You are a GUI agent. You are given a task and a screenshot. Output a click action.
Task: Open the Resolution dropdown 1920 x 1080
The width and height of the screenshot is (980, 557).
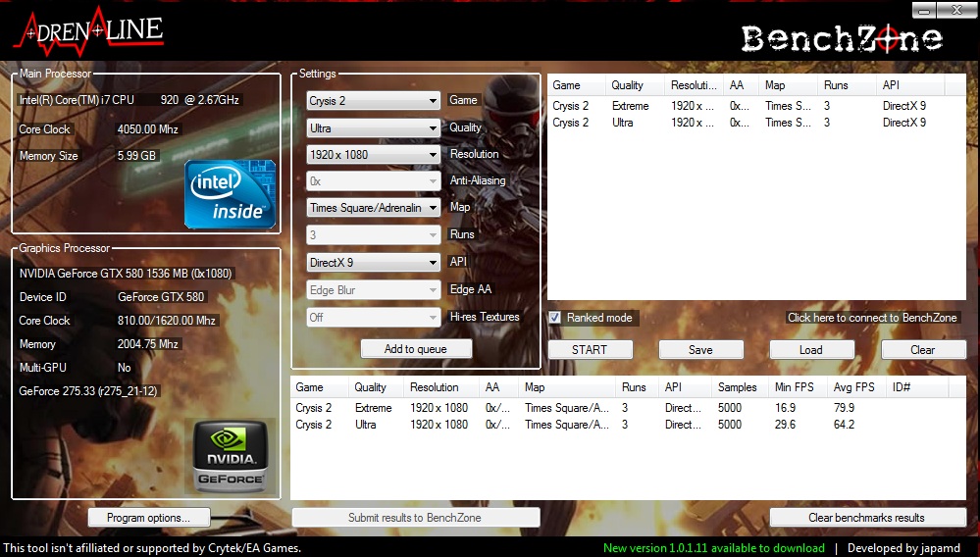tap(373, 154)
